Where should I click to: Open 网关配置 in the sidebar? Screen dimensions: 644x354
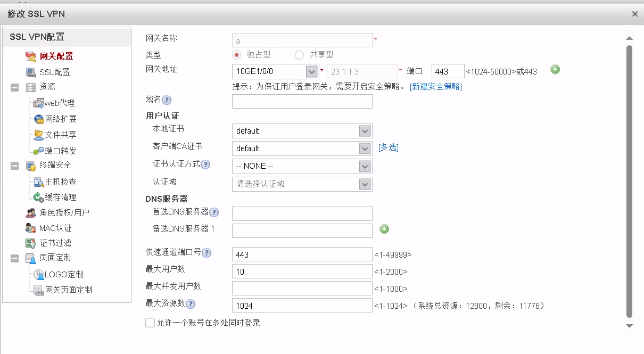[56, 56]
